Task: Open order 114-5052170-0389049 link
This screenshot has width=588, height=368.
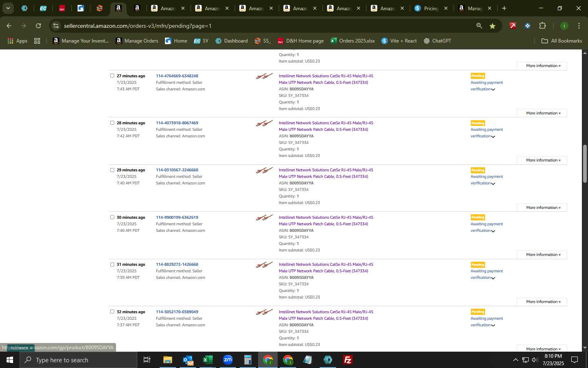Action: [177, 312]
